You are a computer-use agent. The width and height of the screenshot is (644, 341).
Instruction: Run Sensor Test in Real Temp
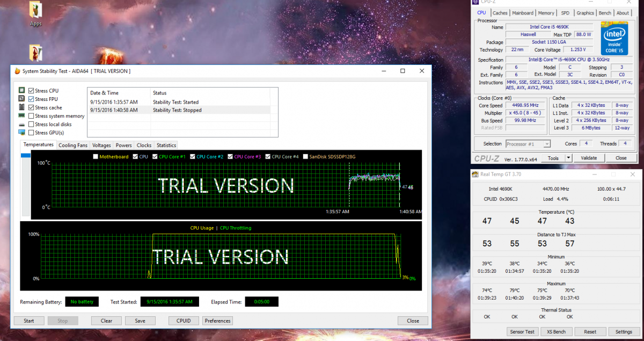522,331
